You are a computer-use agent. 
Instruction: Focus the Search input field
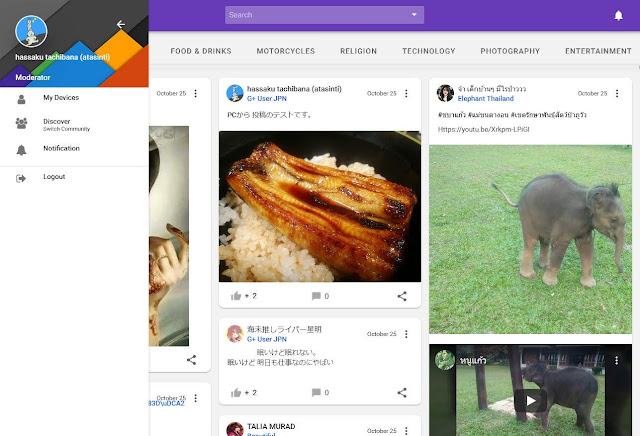click(x=324, y=15)
